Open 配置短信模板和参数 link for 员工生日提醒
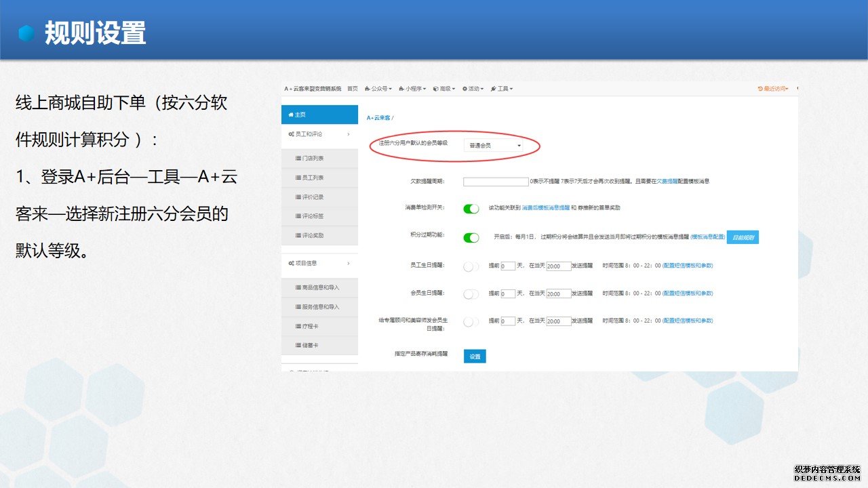 coord(688,266)
